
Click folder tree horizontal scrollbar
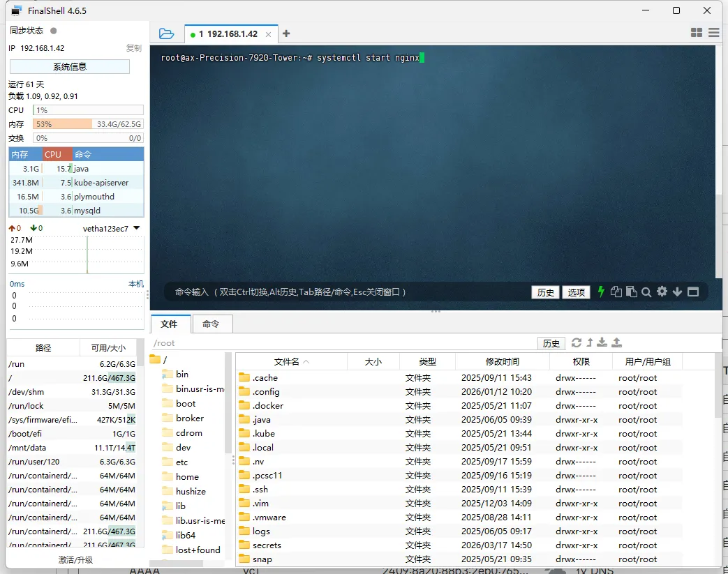pyautogui.click(x=177, y=564)
